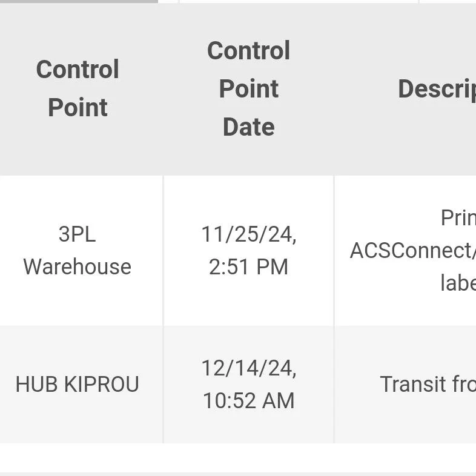Click the dark gray bar at top left
The width and height of the screenshot is (476, 476).
(x=79, y=1)
